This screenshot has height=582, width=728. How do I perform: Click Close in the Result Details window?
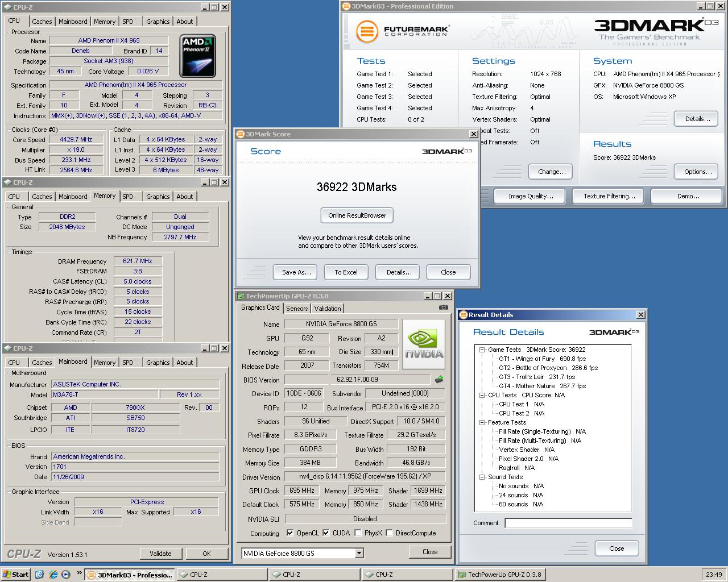(x=617, y=548)
